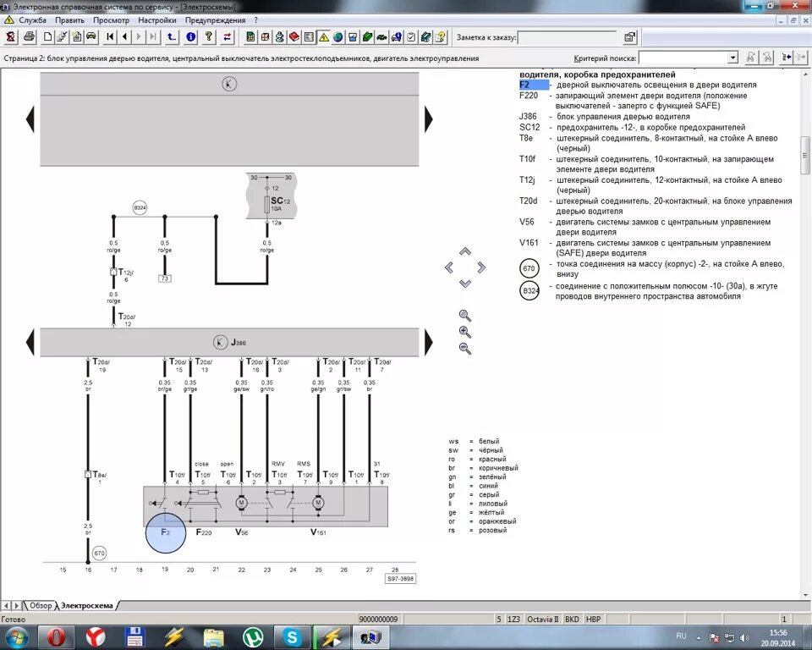This screenshot has height=650, width=812.
Task: Click black left arrow beside J386 block
Action: click(x=30, y=342)
